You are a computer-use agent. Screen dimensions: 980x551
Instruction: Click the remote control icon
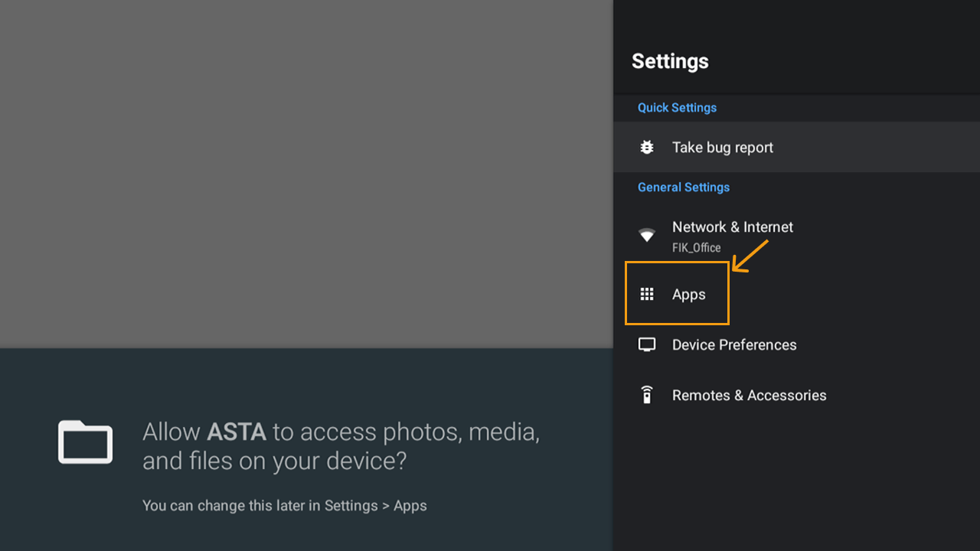647,395
